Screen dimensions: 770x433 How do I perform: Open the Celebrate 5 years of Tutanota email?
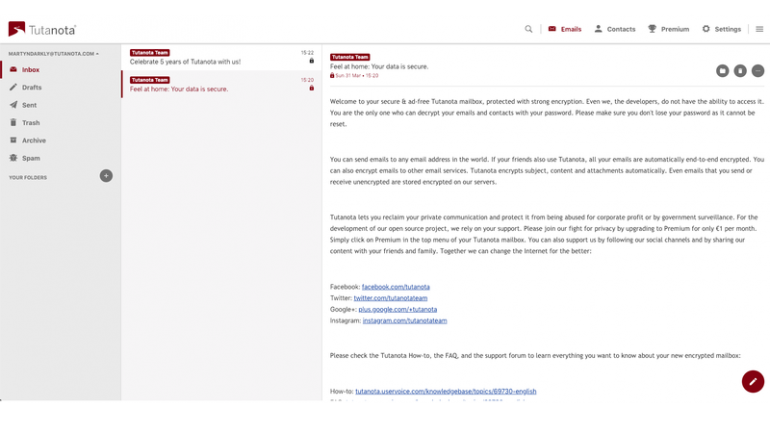pyautogui.click(x=221, y=57)
